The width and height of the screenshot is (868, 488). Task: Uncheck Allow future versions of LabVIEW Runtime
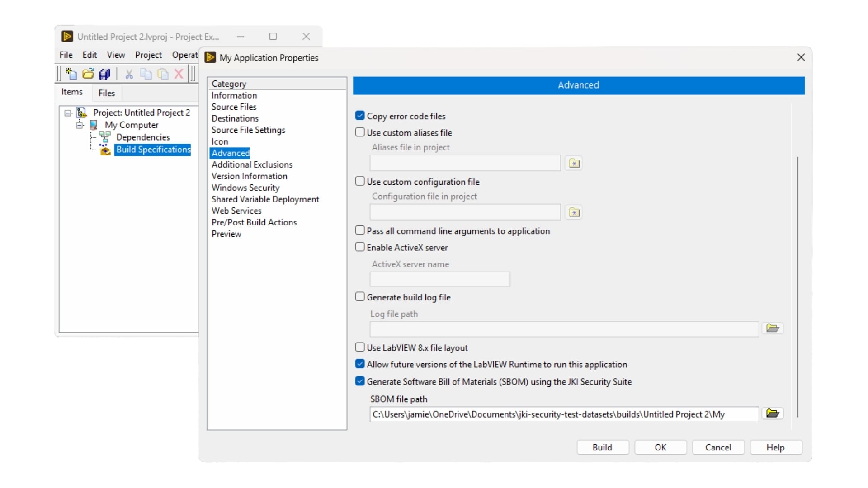tap(360, 364)
